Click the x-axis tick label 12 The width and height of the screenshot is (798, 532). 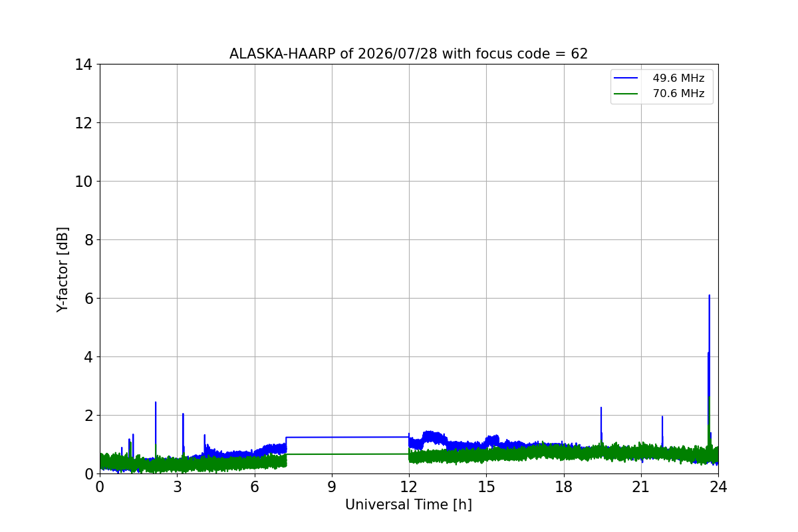(409, 487)
